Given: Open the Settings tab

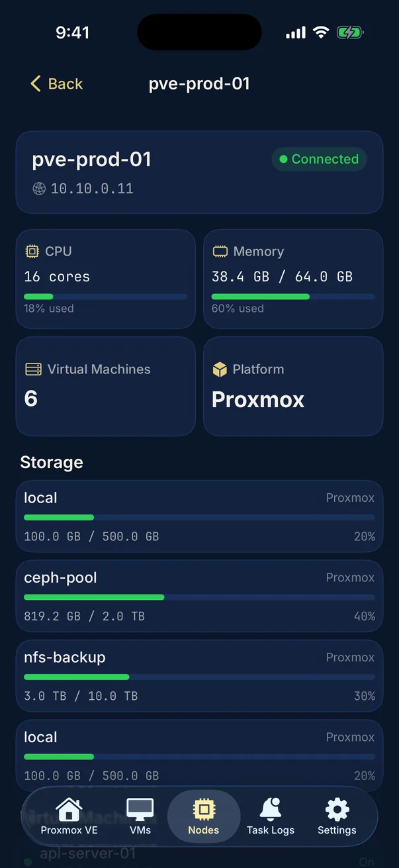Looking at the screenshot, I should coord(337,816).
